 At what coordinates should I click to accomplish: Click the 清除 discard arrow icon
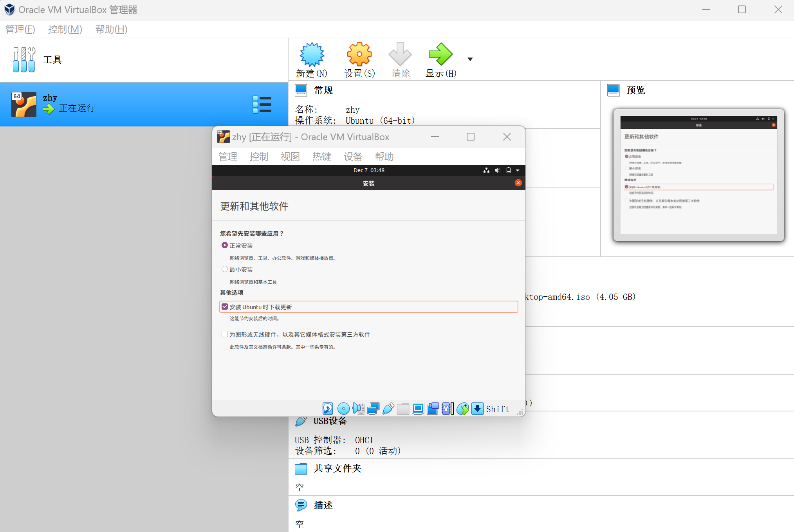[400, 54]
